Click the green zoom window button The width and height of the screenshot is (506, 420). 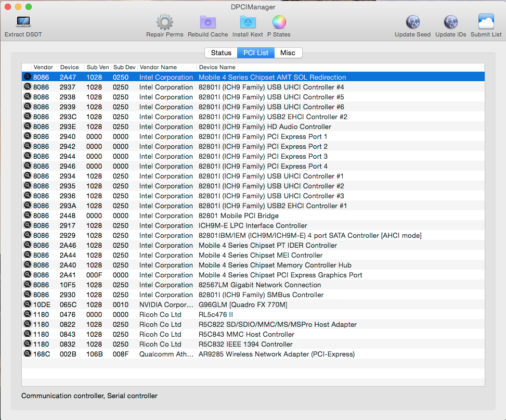[29, 7]
